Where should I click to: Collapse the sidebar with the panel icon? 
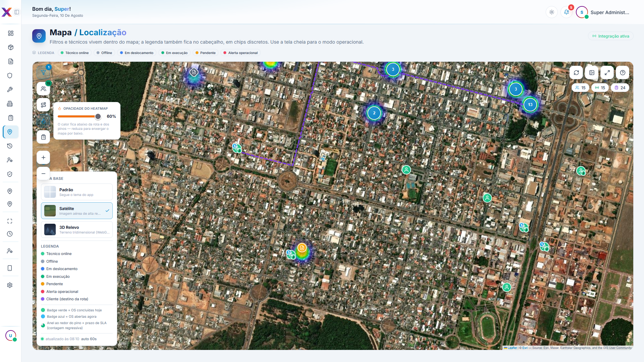(17, 12)
